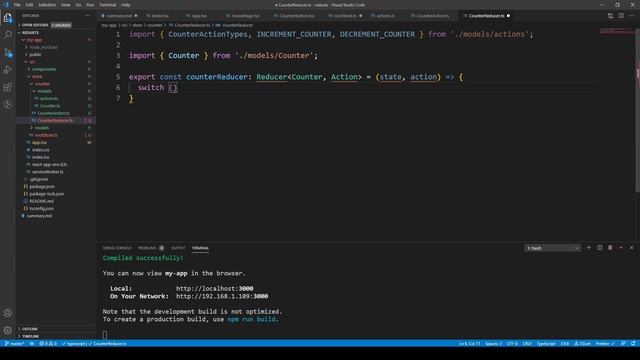The image size is (640, 360).
Task: Open the http://localhost:3000 link in terminal
Action: [x=215, y=289]
